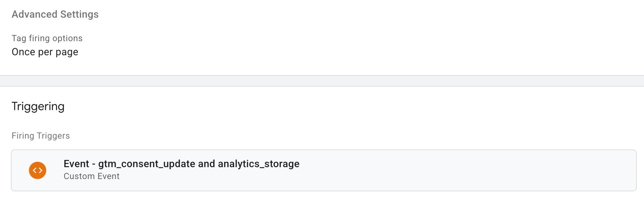Click the word 'page' in 'Once per page'

[x=67, y=53]
